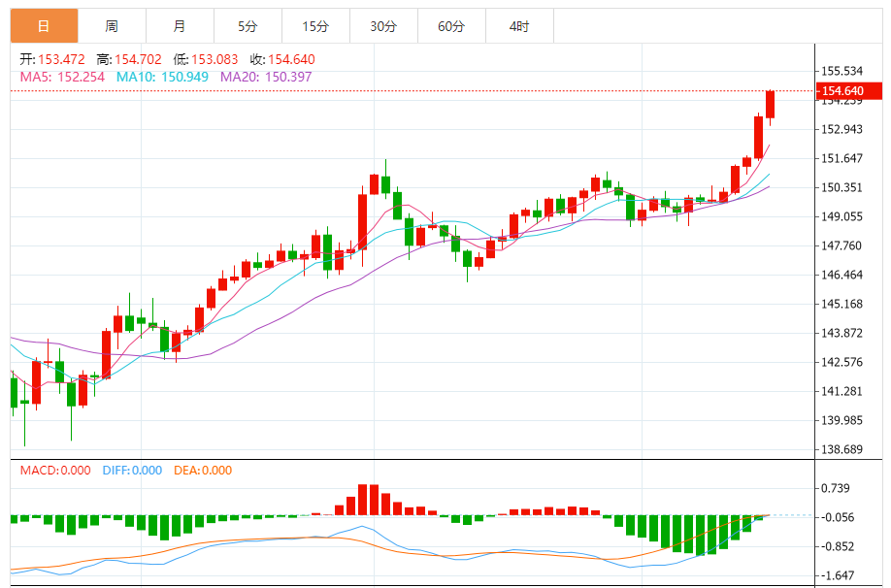The image size is (891, 588).
Task: Click the 146.464 price axis label
Action: [842, 275]
